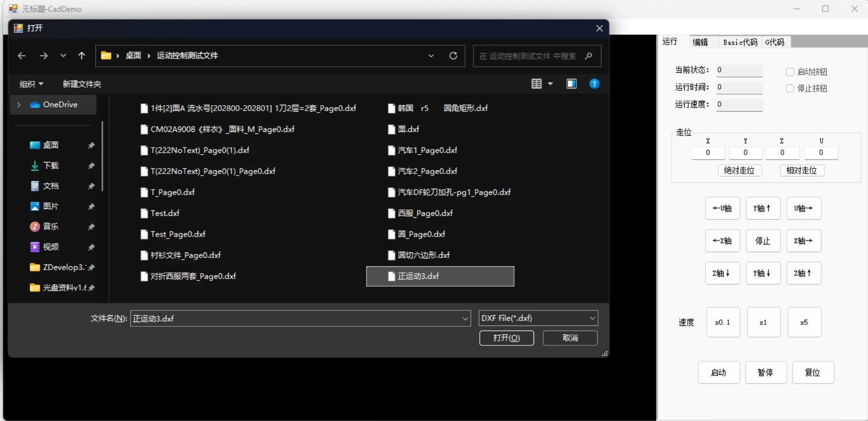The image size is (868, 421).
Task: Click the search magnifier icon
Action: (588, 56)
